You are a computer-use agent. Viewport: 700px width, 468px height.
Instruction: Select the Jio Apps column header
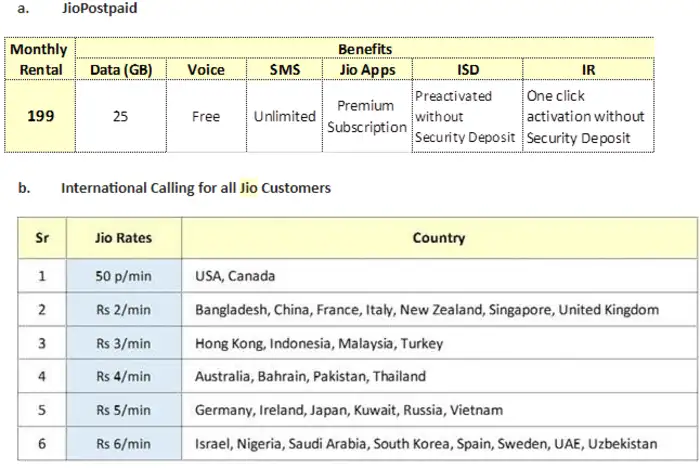(x=367, y=69)
